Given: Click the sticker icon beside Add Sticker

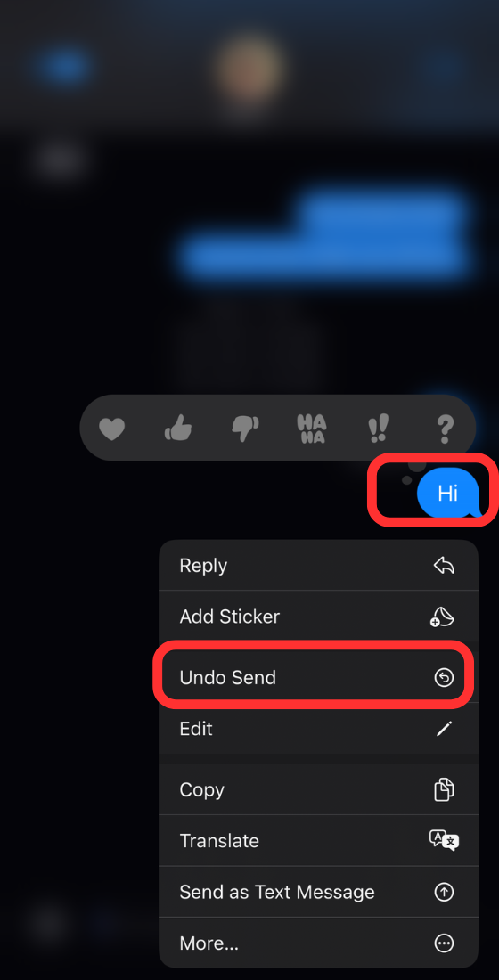Looking at the screenshot, I should pos(443,617).
